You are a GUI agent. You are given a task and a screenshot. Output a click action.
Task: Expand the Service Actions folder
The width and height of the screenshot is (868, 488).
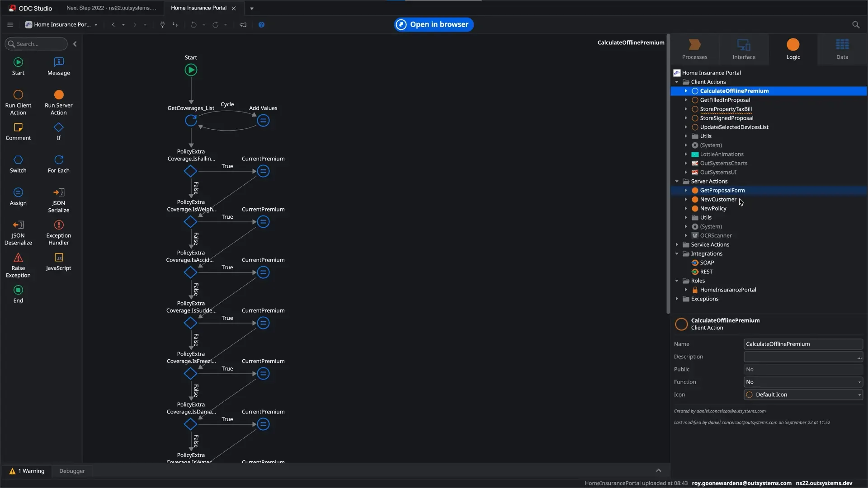pyautogui.click(x=677, y=244)
